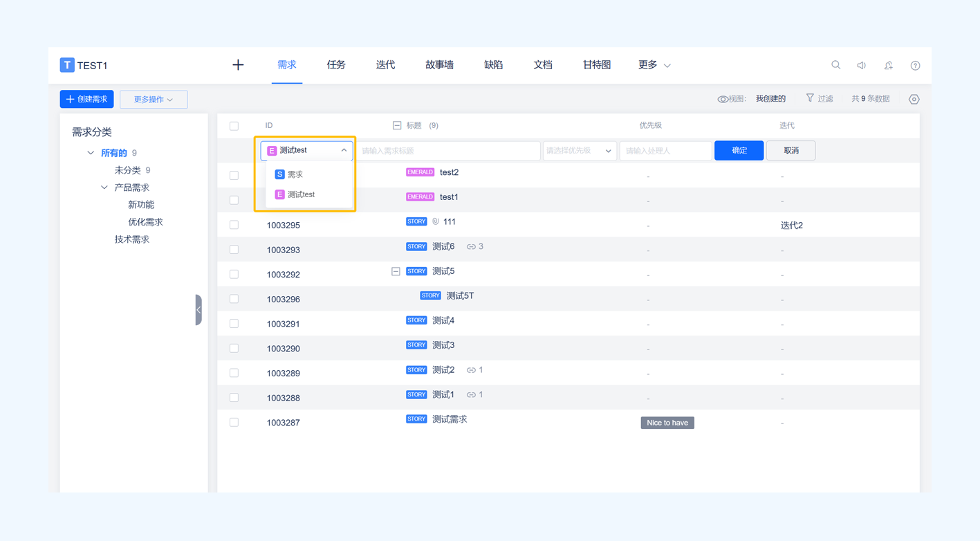The height and width of the screenshot is (541, 980).
Task: Click the EMERALD badge on test1
Action: [420, 197]
